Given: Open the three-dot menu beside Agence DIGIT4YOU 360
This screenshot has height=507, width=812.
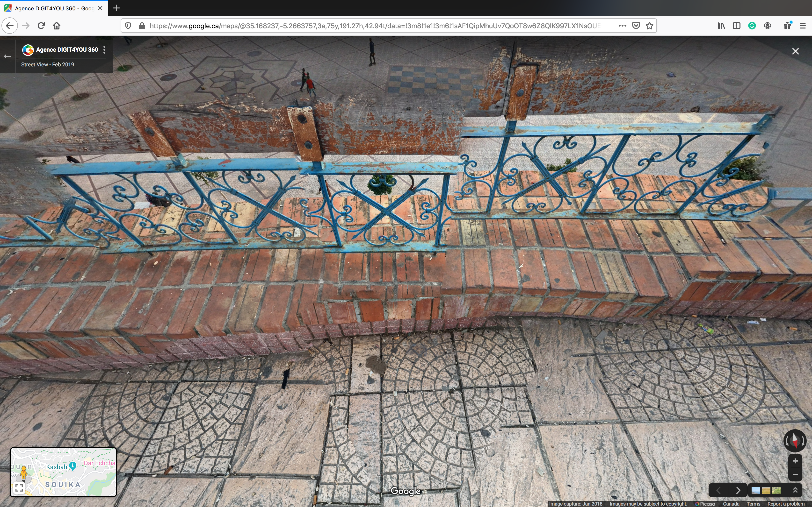Looking at the screenshot, I should [x=104, y=50].
